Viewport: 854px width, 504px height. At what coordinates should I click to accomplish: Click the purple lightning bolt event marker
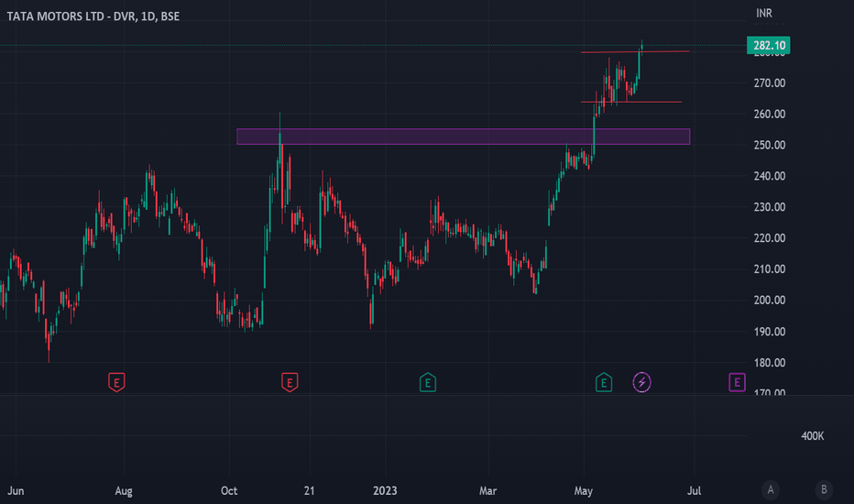click(641, 382)
